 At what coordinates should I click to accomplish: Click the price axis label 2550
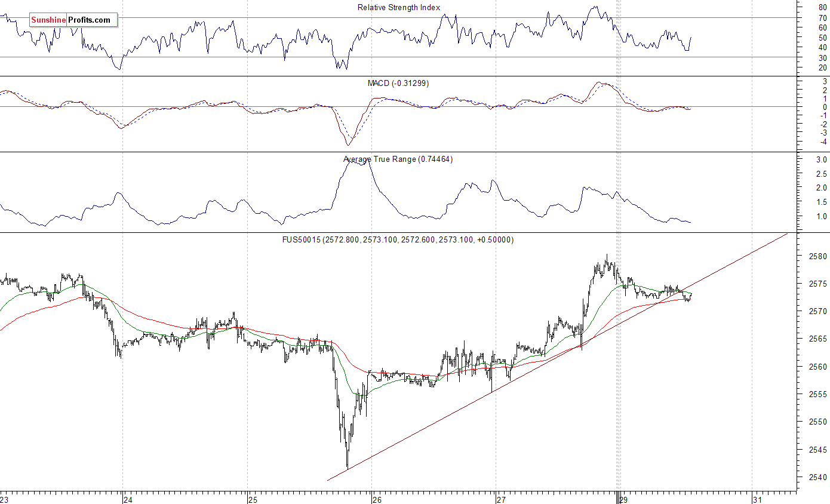(x=819, y=422)
